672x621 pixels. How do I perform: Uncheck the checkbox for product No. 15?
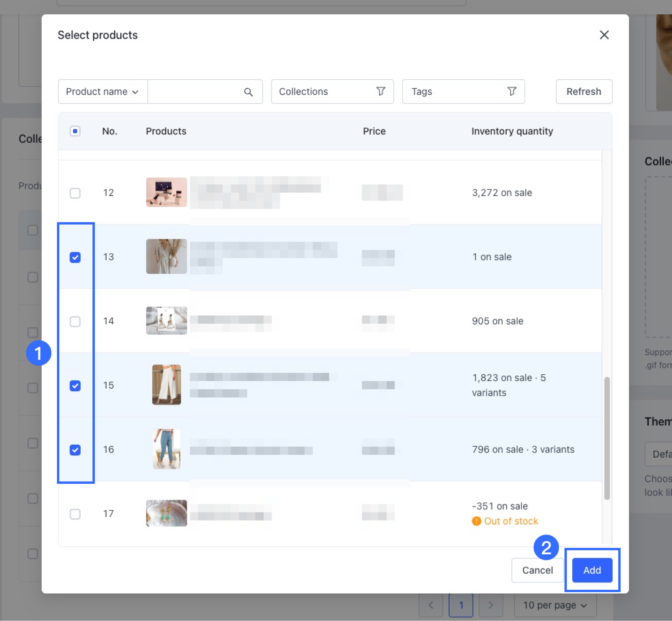tap(75, 385)
